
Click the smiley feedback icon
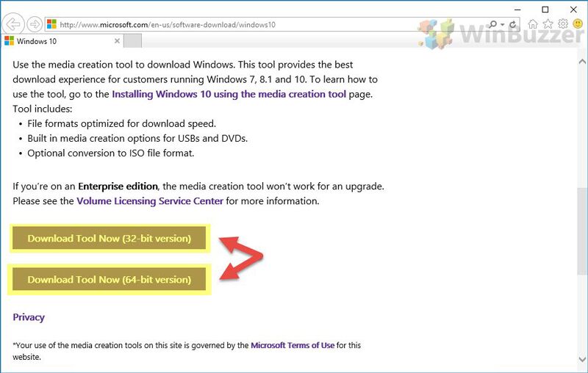(x=578, y=24)
